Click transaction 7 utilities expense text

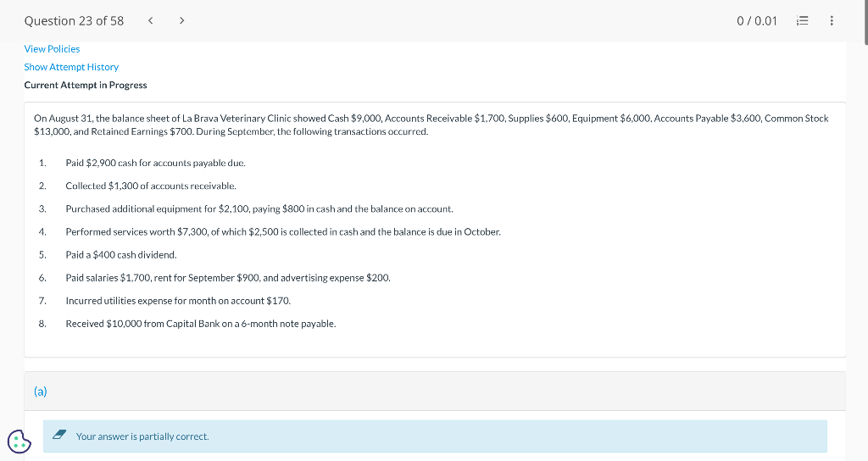(x=178, y=301)
